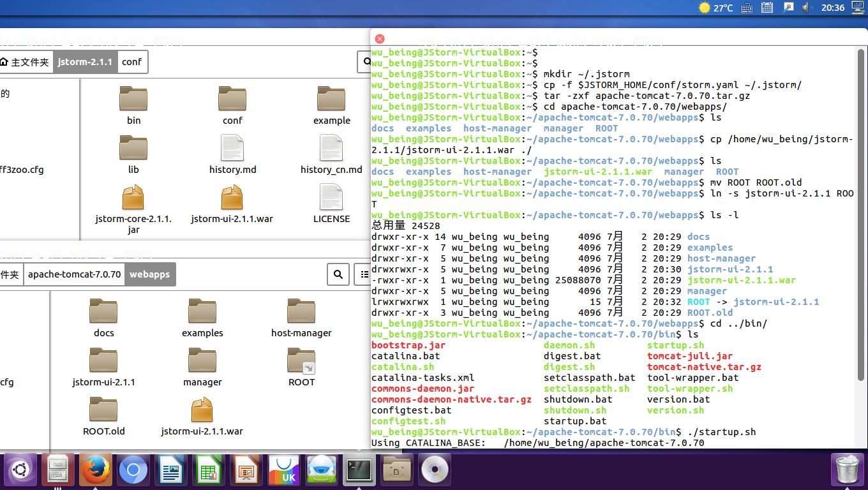Select the webapps breadcrumb
The height and width of the screenshot is (490, 868).
150,274
